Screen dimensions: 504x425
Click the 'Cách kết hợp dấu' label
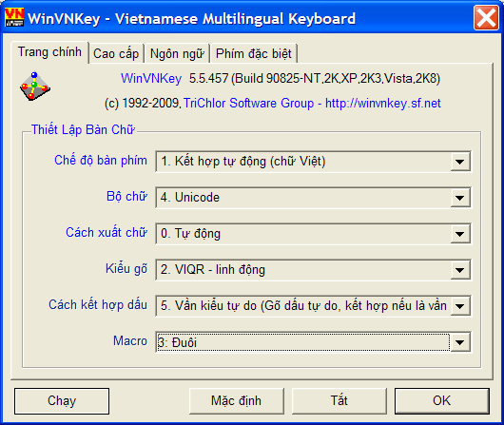98,305
